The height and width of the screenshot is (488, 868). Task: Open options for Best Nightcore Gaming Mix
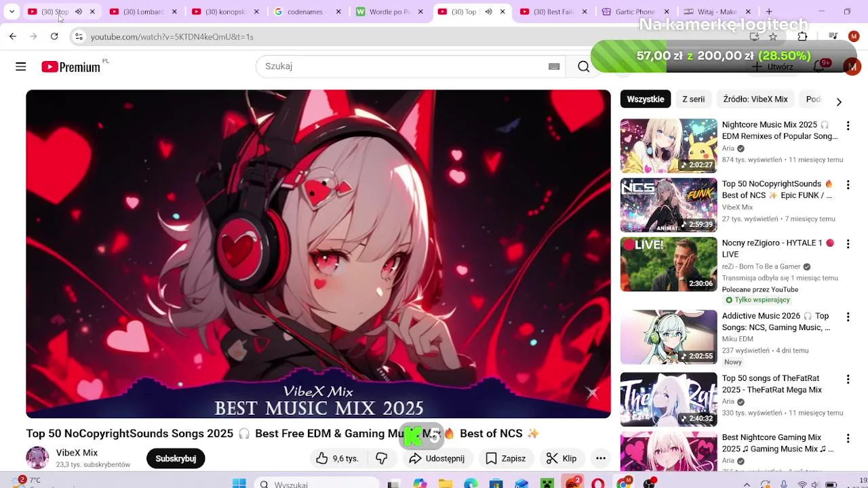click(x=848, y=438)
